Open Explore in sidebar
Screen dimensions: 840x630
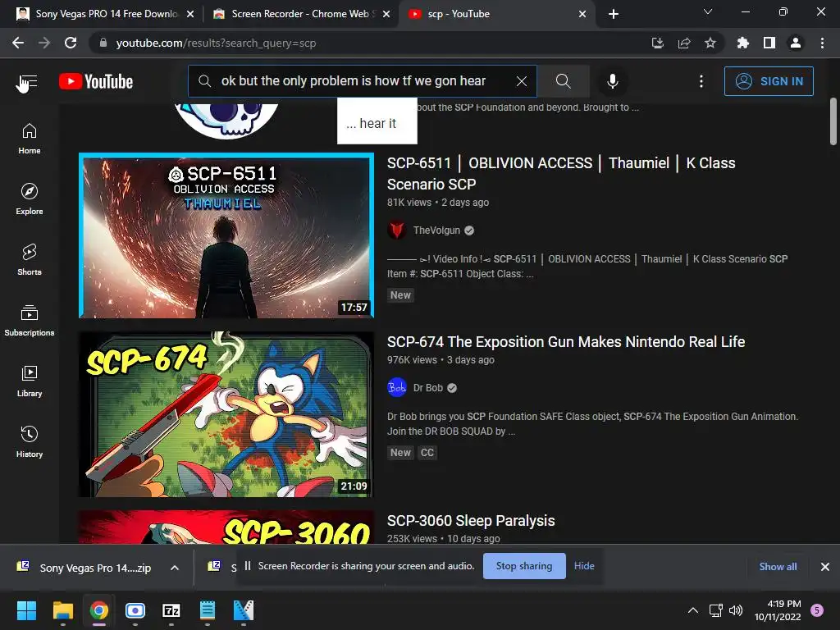click(30, 199)
